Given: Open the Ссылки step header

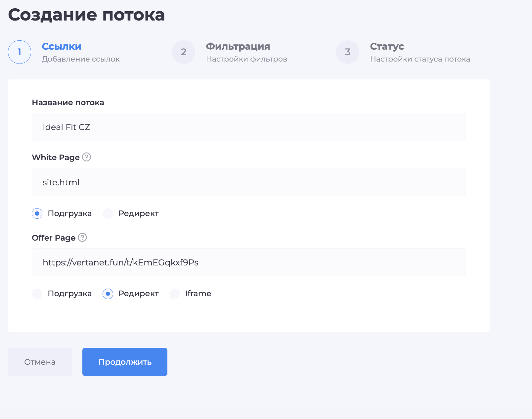Looking at the screenshot, I should coord(62,47).
